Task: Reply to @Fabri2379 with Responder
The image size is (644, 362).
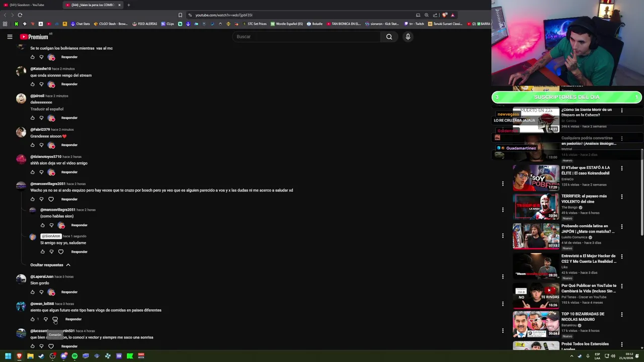Action: 69,145
